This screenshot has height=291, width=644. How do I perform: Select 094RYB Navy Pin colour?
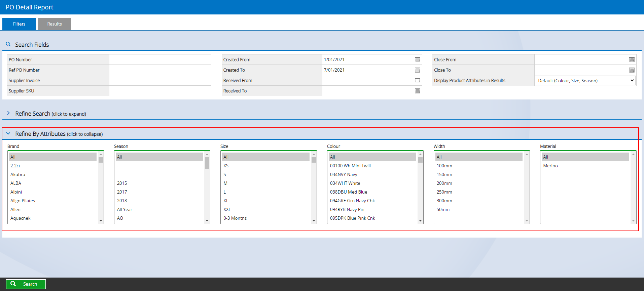[x=372, y=209]
